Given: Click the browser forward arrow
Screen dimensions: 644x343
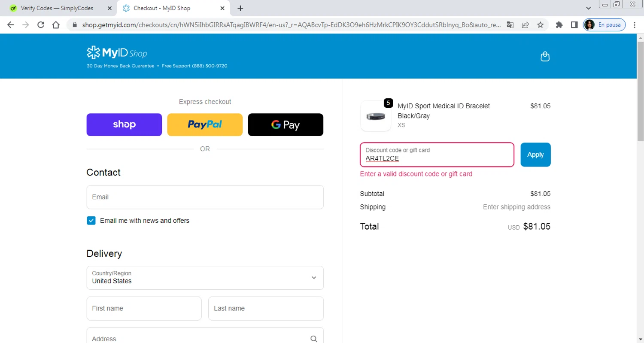Looking at the screenshot, I should pos(26,25).
